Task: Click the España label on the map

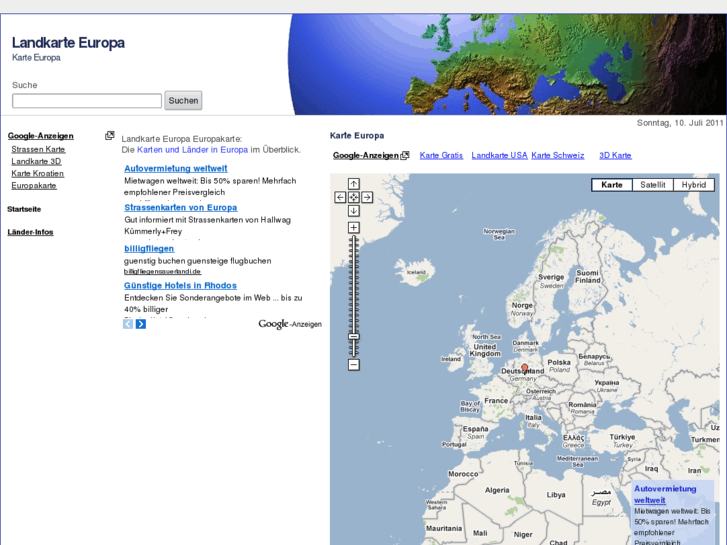Action: click(x=475, y=429)
